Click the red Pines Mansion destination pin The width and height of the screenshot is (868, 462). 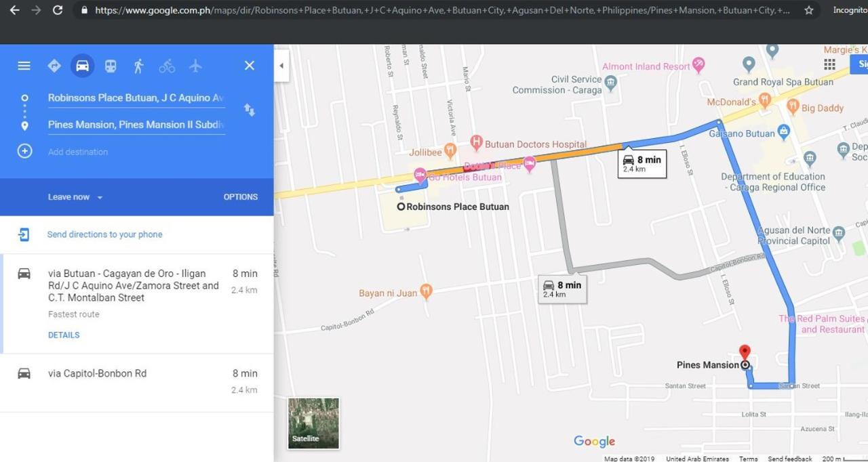click(x=745, y=354)
